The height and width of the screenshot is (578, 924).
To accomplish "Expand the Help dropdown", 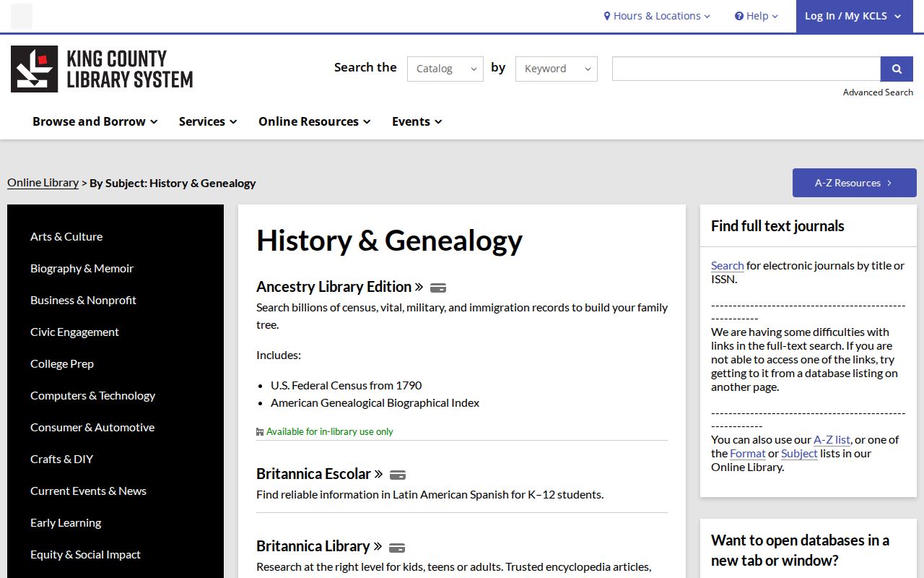I will [757, 16].
